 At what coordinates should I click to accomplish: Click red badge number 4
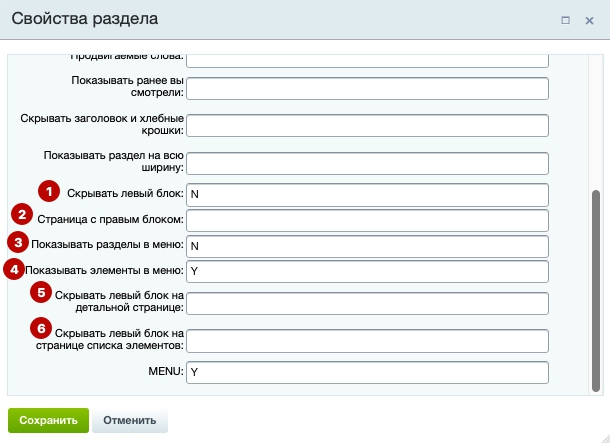tap(14, 269)
